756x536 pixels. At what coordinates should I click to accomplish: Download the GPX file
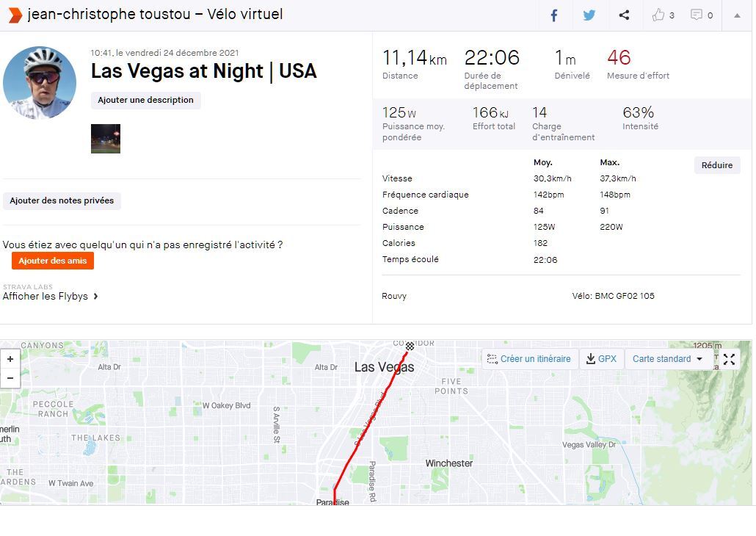click(x=601, y=359)
